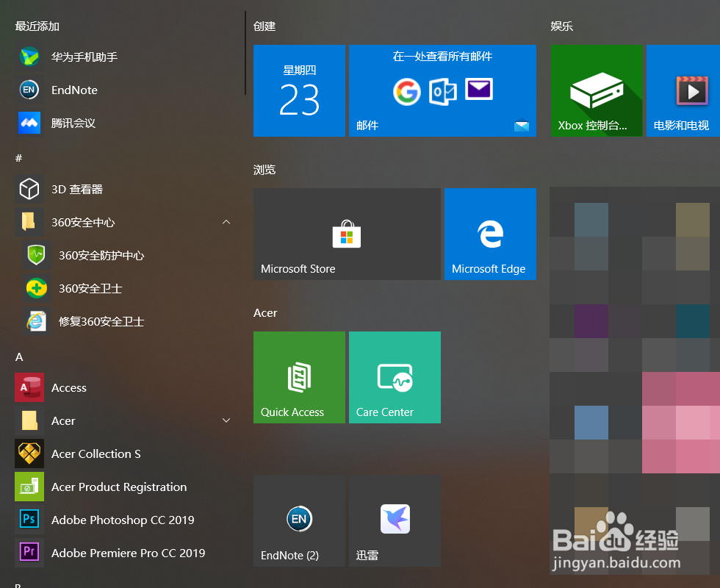The height and width of the screenshot is (588, 720).
Task: Open Microsoft Store tile
Action: [x=347, y=234]
